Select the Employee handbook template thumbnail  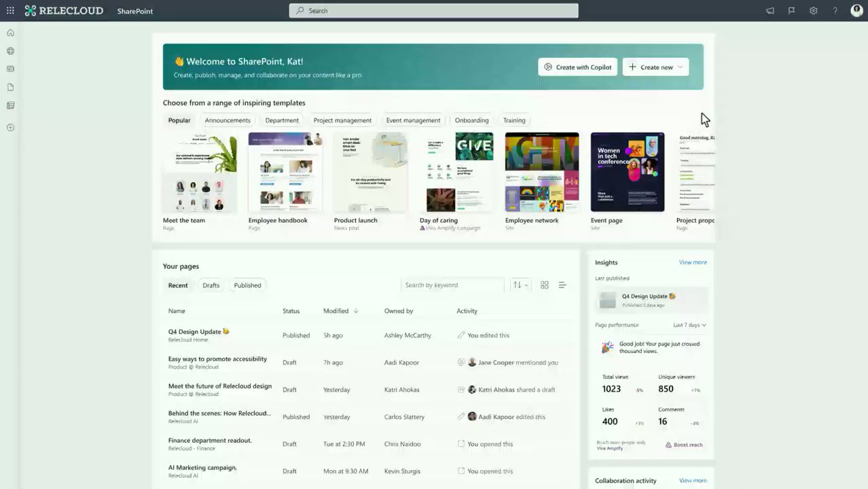coord(285,170)
